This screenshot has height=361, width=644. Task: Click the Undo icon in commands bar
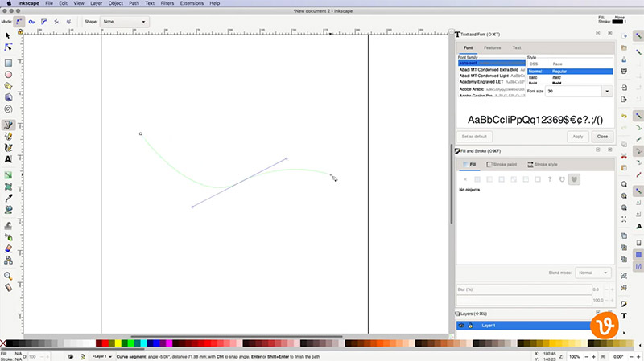(x=624, y=116)
